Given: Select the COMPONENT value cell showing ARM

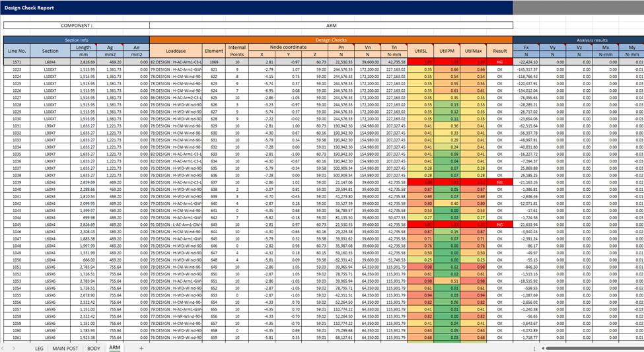Looking at the screenshot, I should coord(331,26).
